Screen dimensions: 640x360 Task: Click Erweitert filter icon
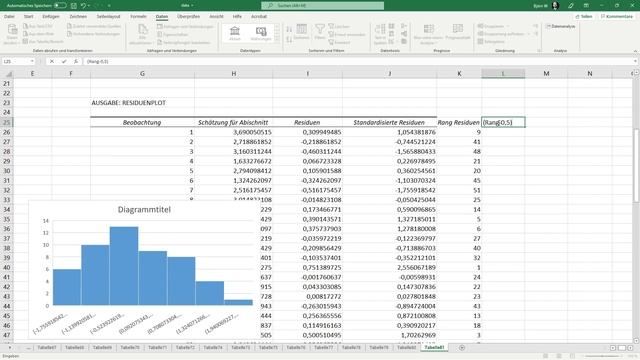tap(331, 42)
